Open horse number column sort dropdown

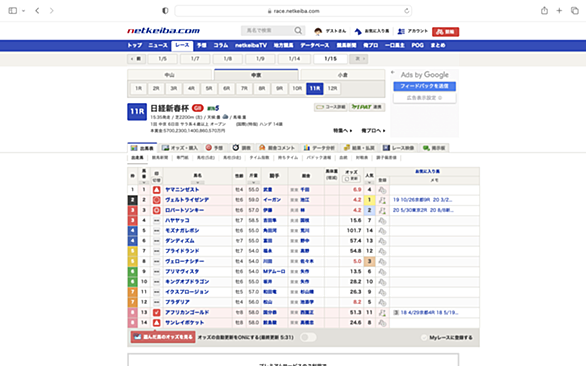(144, 183)
